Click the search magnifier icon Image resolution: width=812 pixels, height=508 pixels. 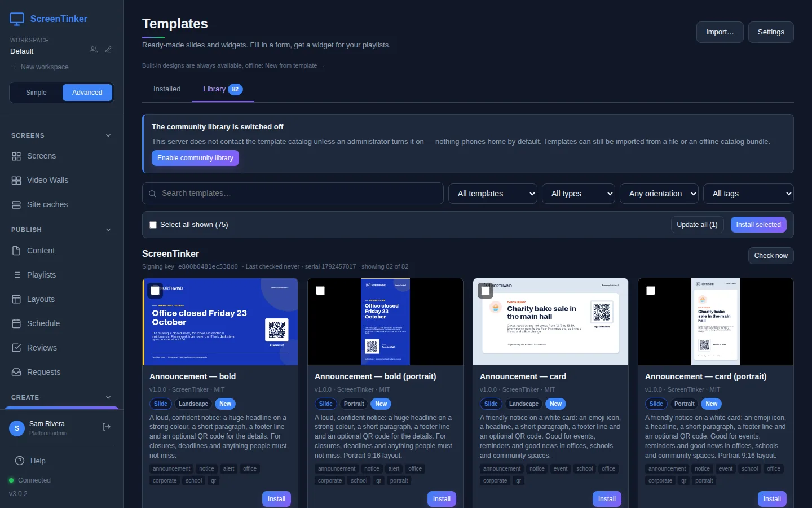pyautogui.click(x=152, y=194)
